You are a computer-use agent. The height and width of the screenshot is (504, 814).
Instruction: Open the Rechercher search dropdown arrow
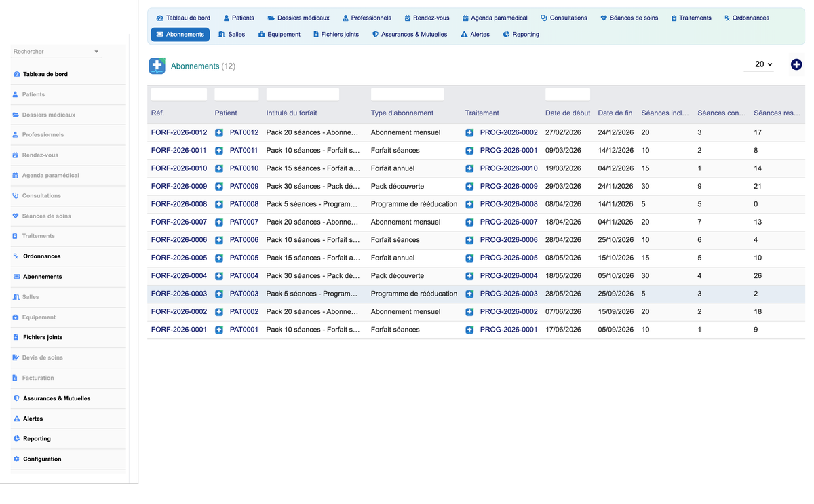pyautogui.click(x=96, y=52)
